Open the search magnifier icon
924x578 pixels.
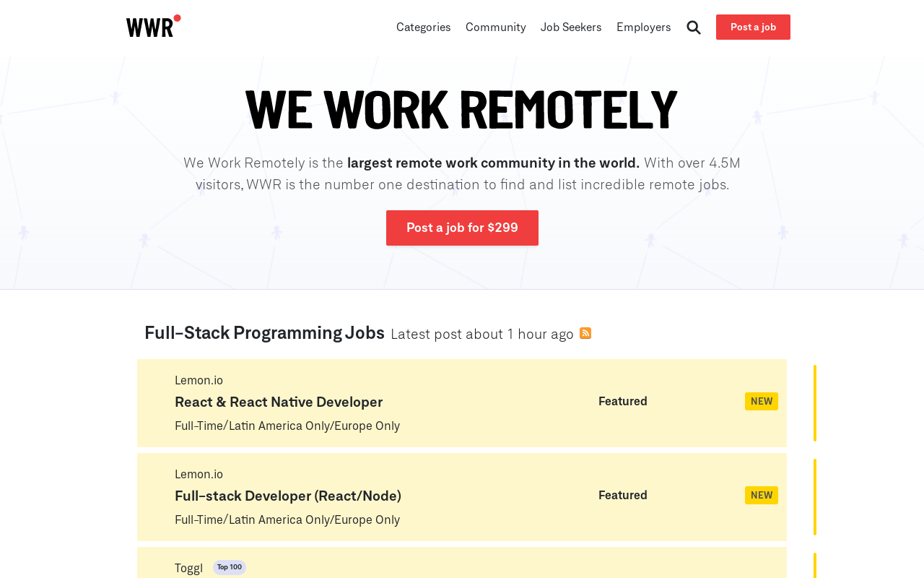694,27
